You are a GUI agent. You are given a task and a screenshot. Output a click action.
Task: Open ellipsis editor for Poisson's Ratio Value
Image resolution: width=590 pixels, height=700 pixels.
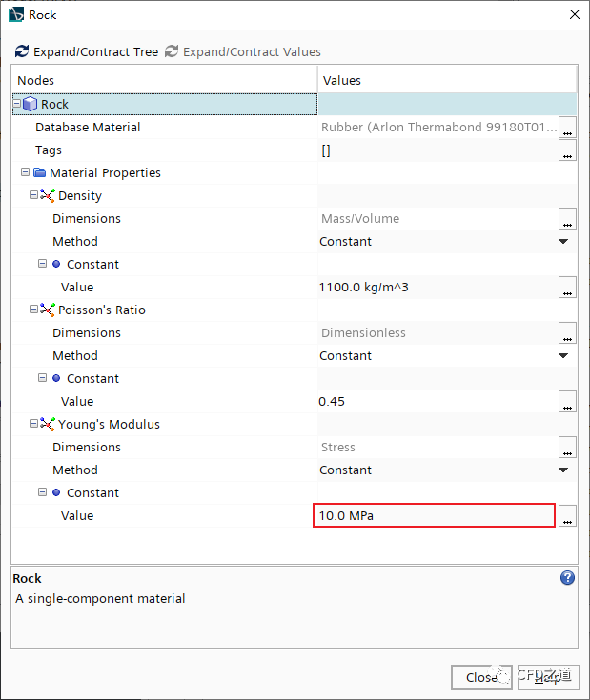click(568, 401)
